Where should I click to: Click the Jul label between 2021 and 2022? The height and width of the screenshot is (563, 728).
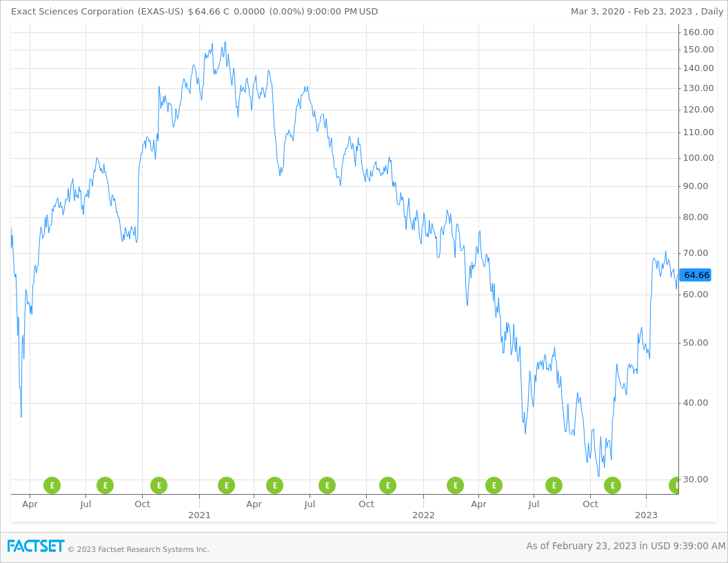coord(310,504)
